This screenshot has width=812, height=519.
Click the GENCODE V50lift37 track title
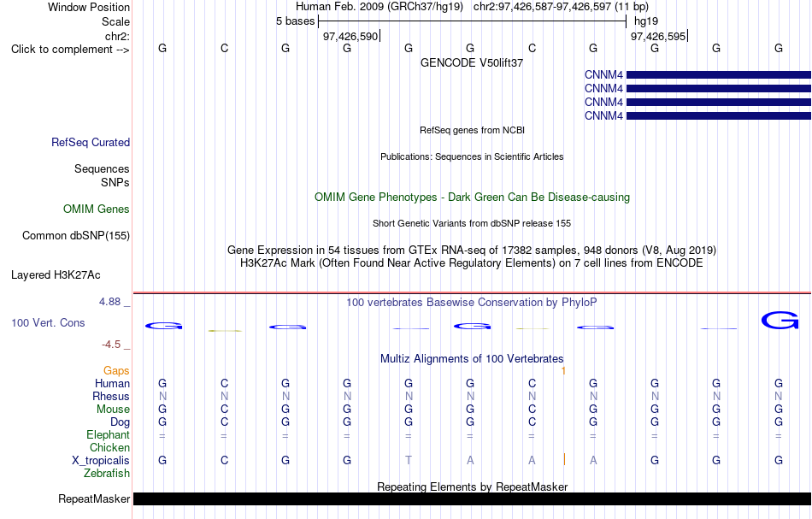point(472,62)
